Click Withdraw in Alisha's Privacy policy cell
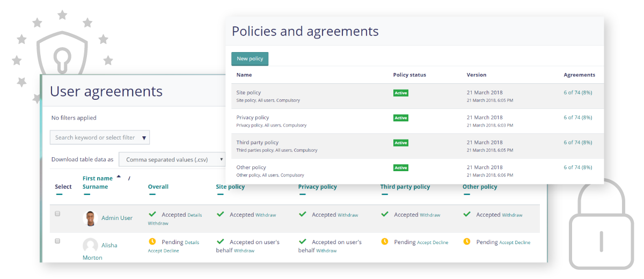Image resolution: width=644 pixels, height=279 pixels. [x=326, y=251]
